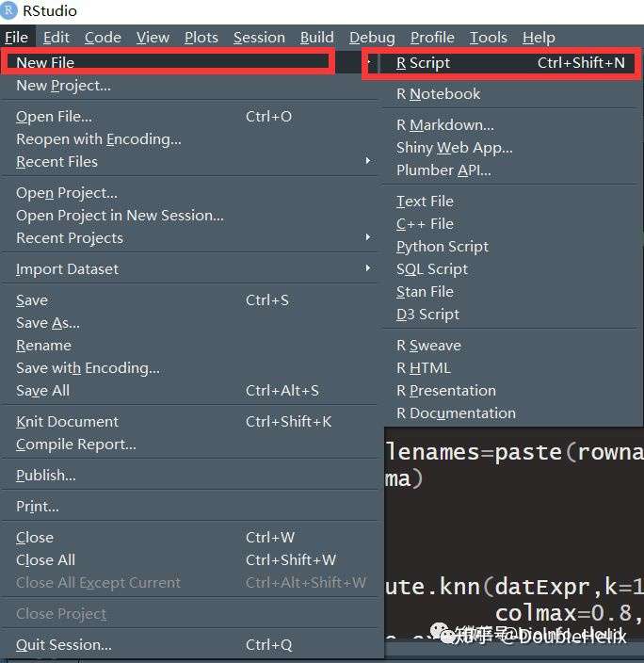Image resolution: width=644 pixels, height=663 pixels.
Task: Open the Help menu
Action: click(x=539, y=38)
